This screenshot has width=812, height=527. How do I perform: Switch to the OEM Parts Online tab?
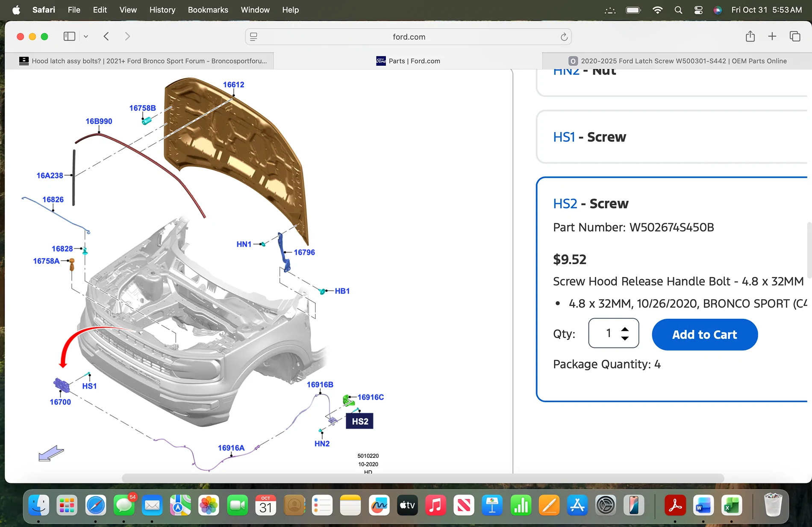coord(677,61)
